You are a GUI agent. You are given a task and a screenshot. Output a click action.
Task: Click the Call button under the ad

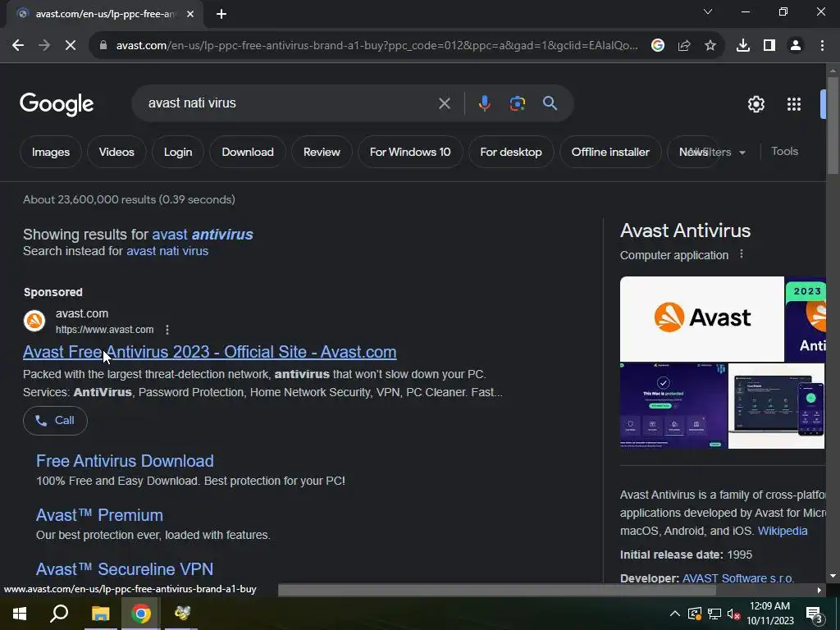(x=55, y=421)
